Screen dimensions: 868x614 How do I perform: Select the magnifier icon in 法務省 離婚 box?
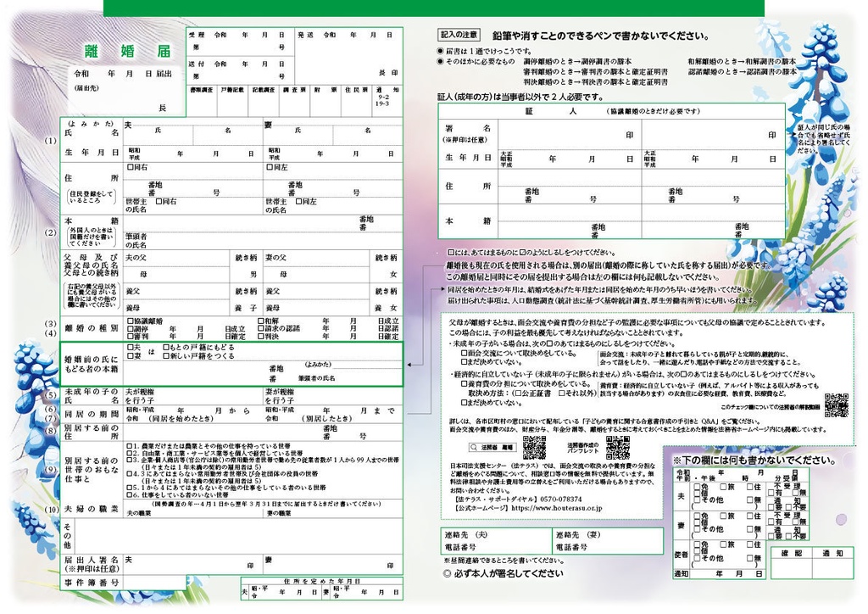(474, 446)
